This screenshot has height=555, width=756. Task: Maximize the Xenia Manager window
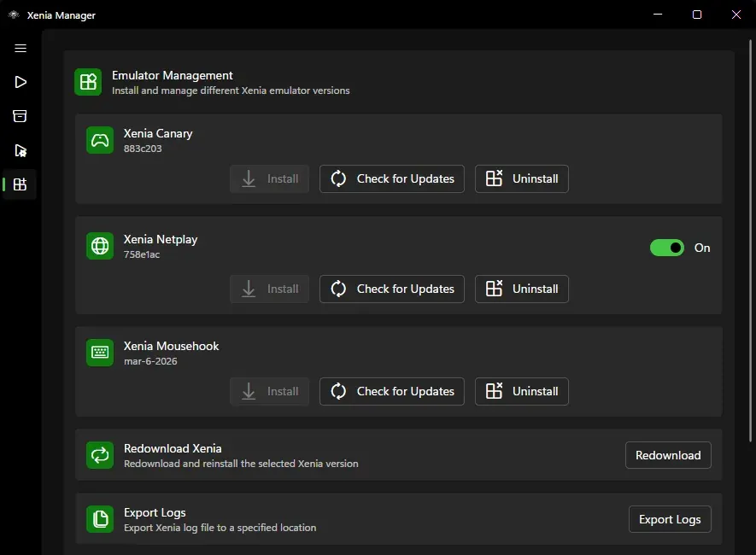697,15
